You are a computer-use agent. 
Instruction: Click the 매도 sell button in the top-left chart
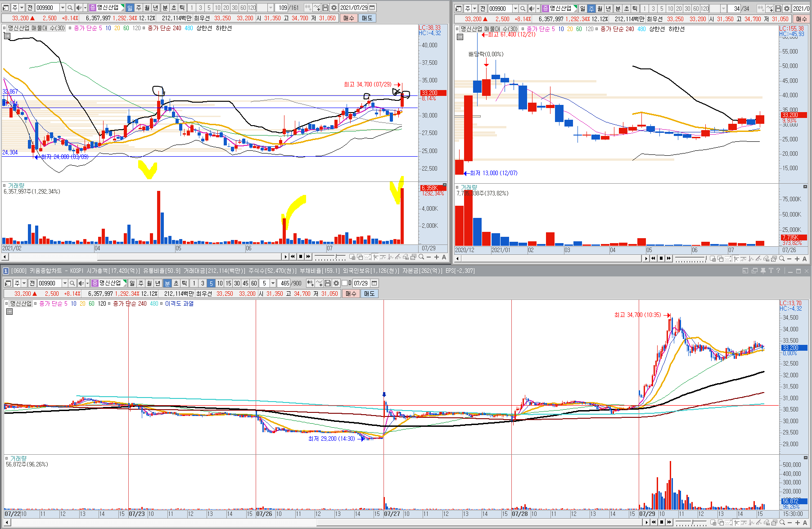(367, 18)
